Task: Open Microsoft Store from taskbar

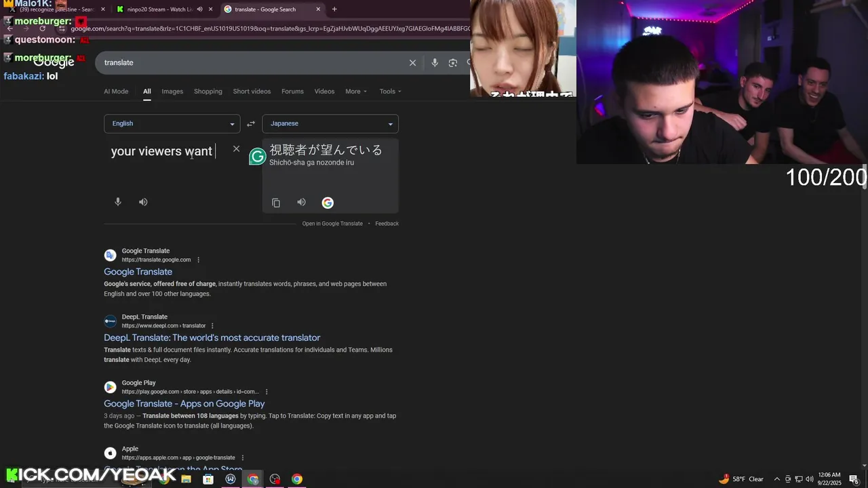Action: pos(208,479)
